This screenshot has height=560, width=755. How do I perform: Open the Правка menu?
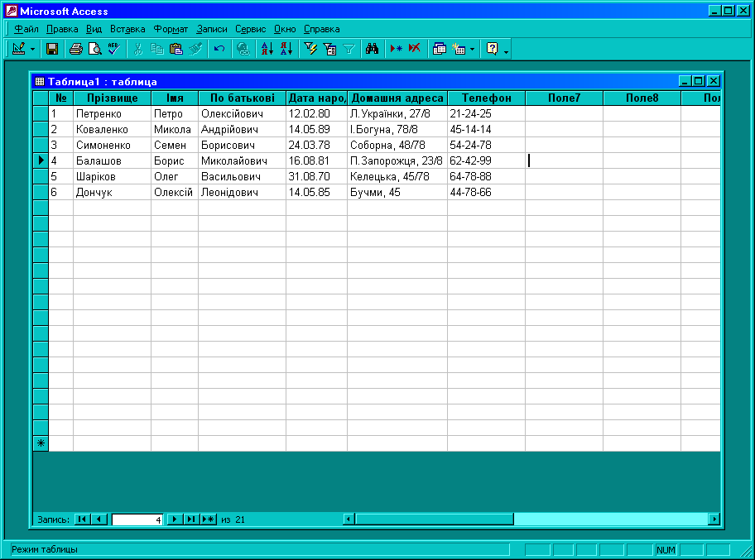(x=62, y=29)
